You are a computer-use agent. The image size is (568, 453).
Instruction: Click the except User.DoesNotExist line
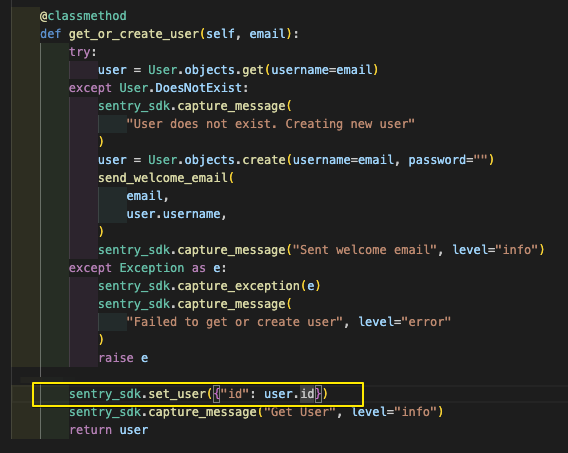tap(159, 88)
